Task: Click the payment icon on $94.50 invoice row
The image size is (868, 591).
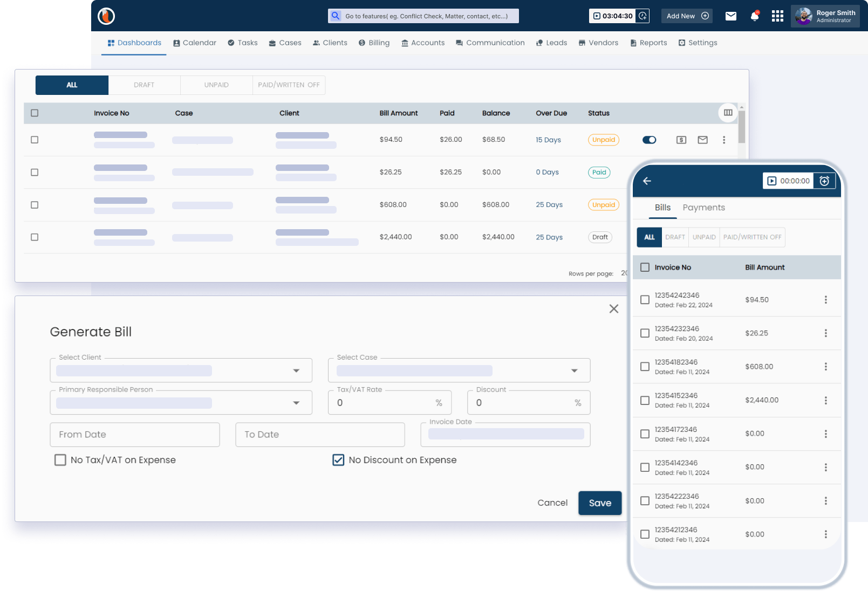Action: [x=681, y=140]
